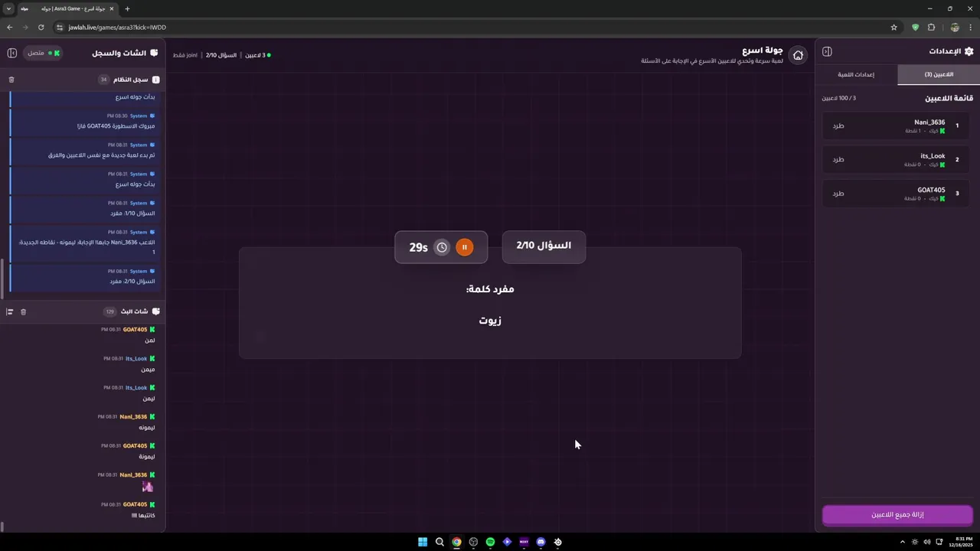
Task: Clear the system log with trash icon
Action: point(11,80)
